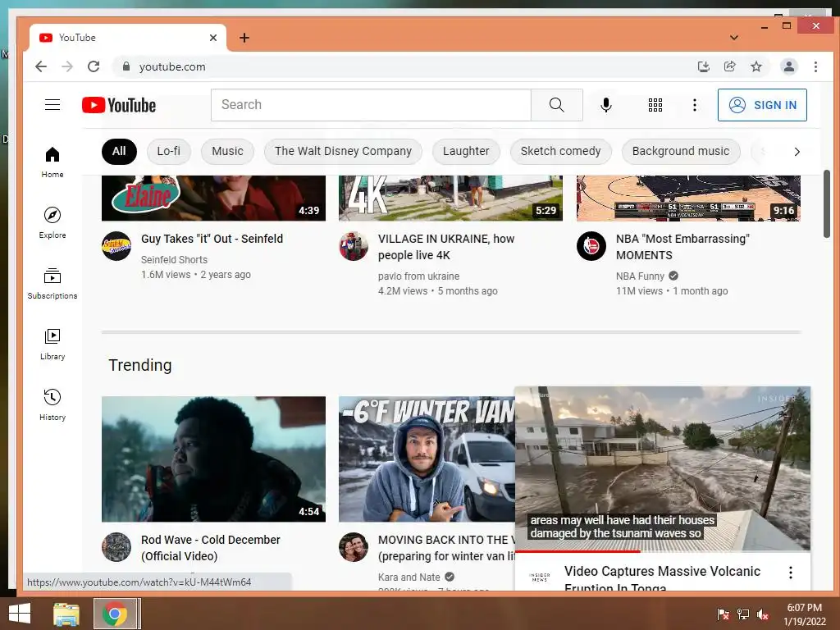Open the Windows Start button
The width and height of the screenshot is (840, 630).
[x=20, y=614]
